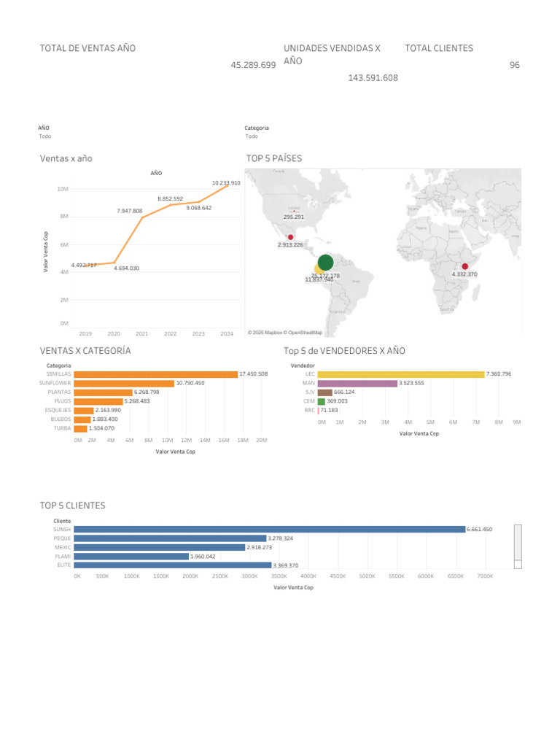Select the map label 295.291
Screen dimensions: 560x747
click(x=294, y=217)
